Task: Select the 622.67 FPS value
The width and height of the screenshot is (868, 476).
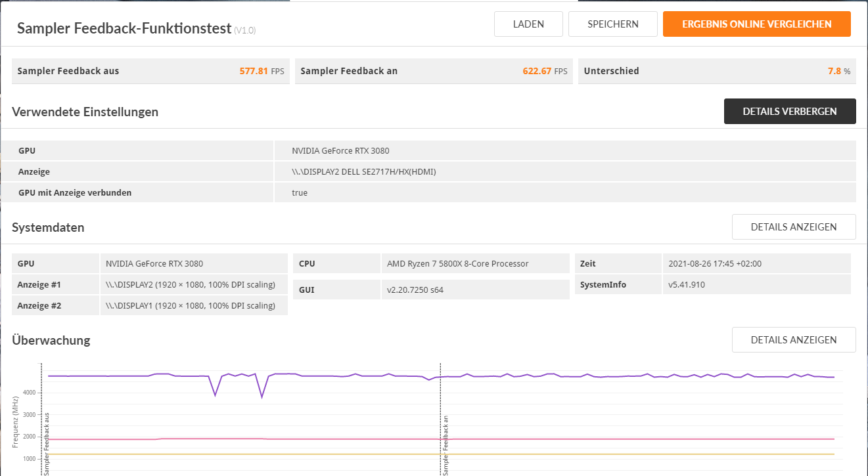Action: pyautogui.click(x=545, y=71)
